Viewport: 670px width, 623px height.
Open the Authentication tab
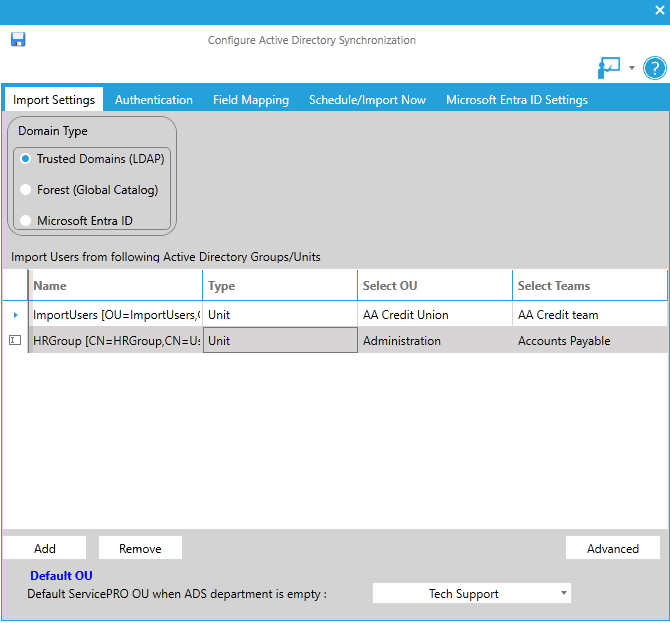pyautogui.click(x=154, y=100)
